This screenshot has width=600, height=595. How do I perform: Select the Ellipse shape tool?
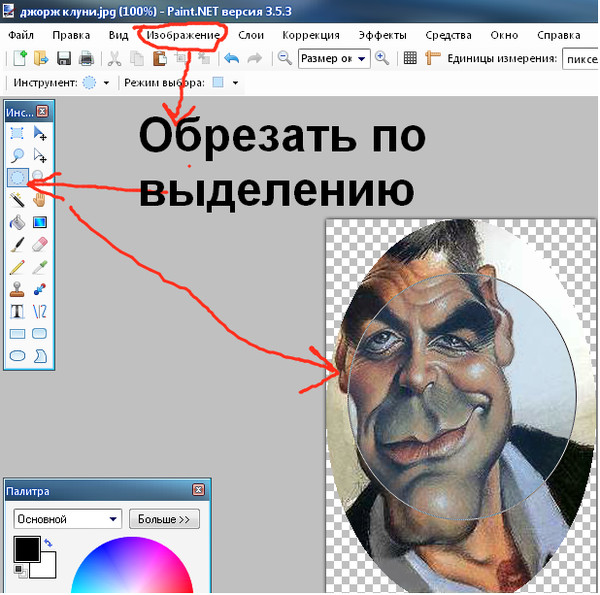click(x=17, y=356)
